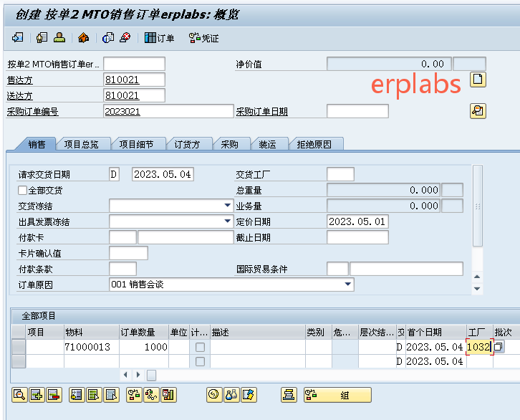This screenshot has height=420, width=520.
Task: Open the document info icon with blue circle
Action: pos(107,37)
